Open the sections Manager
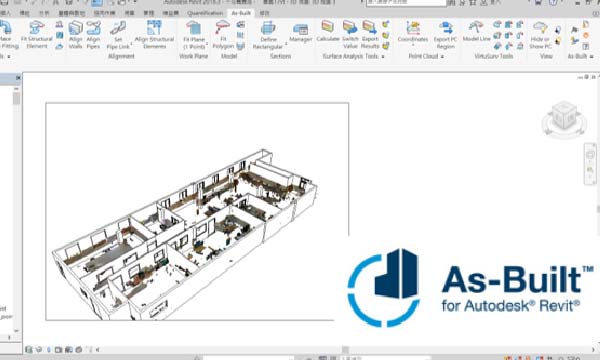The width and height of the screenshot is (600, 360). coord(301,33)
